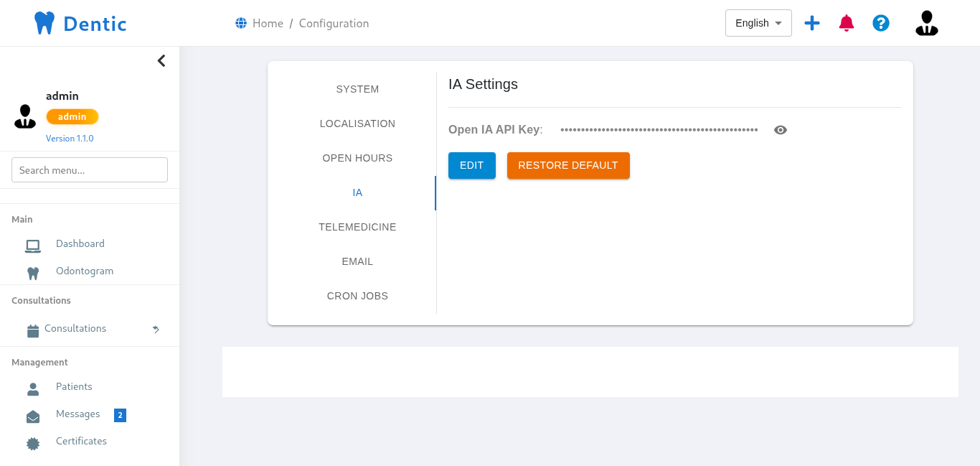Click the Dentic tooth logo
The width and height of the screenshot is (980, 466).
44,23
